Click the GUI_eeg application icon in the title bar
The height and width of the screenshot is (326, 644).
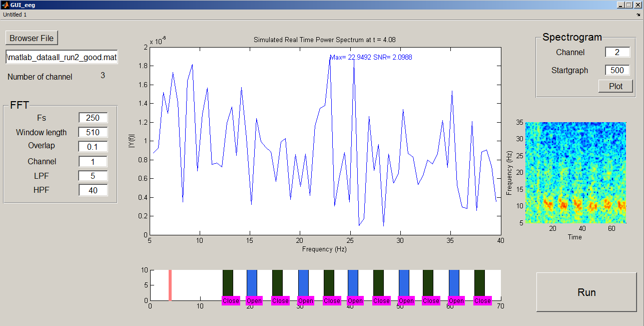(x=5, y=5)
